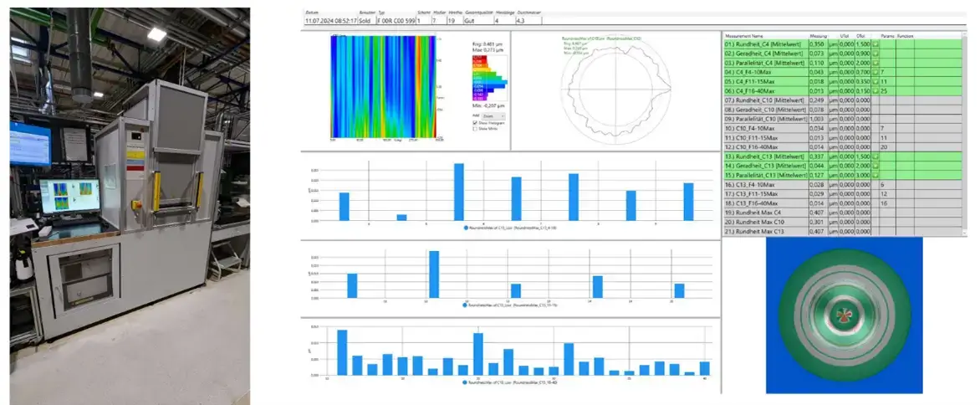Select the 09.) Parallelität_C10 [Mittelwert] row

pos(845,120)
